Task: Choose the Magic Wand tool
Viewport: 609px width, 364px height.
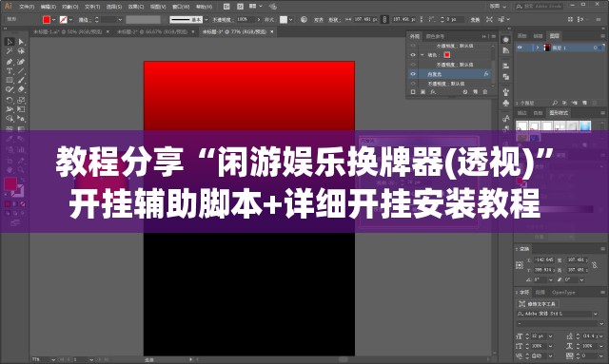Action: [10, 51]
